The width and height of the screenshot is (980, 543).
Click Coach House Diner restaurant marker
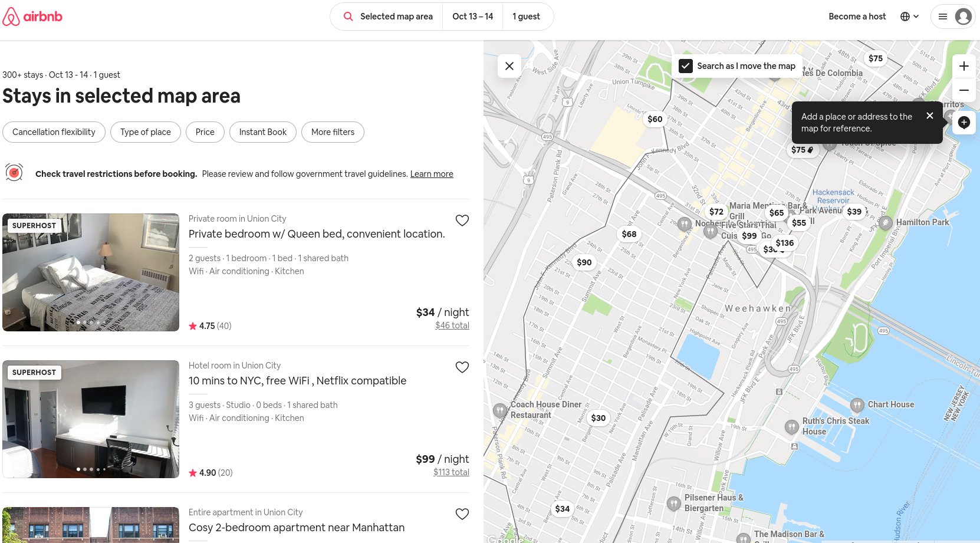500,410
